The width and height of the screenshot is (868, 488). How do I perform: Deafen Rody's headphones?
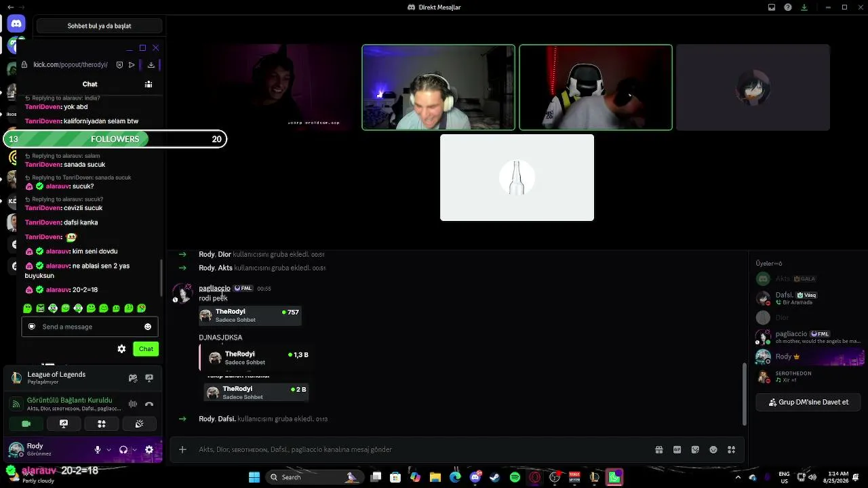click(x=123, y=449)
